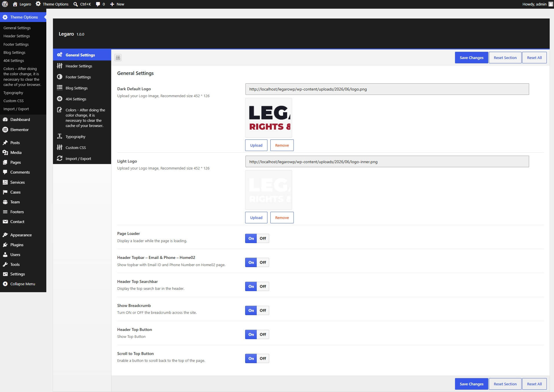Click the Footer Settings half-circle icon

[x=60, y=77]
